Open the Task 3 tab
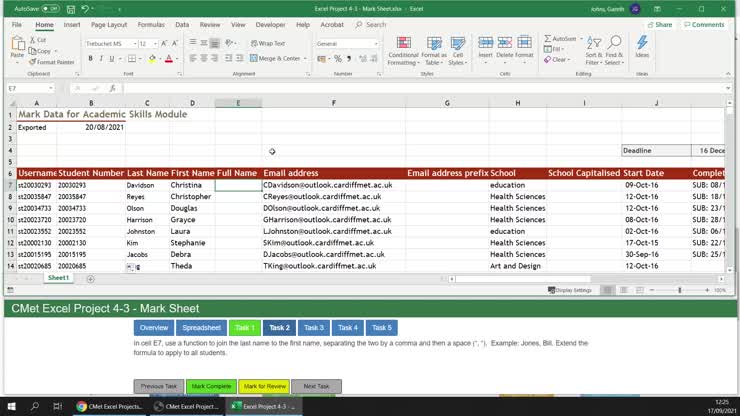This screenshot has width=740, height=416. click(314, 328)
